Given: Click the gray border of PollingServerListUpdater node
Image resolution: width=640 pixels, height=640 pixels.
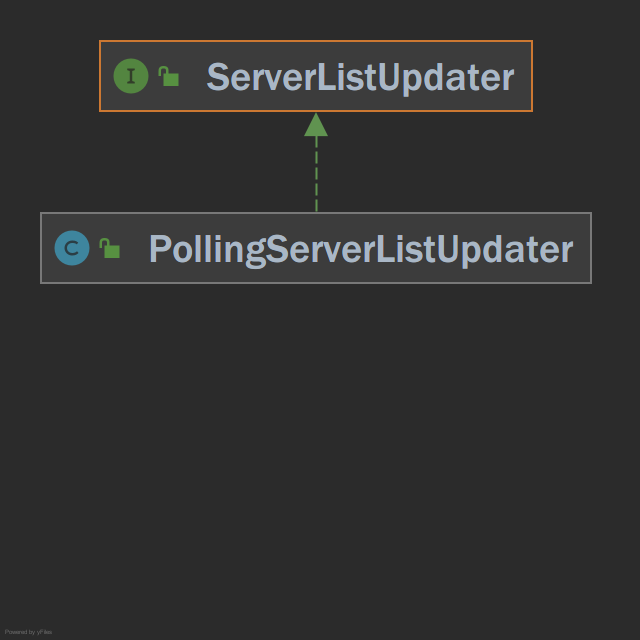Looking at the screenshot, I should 316,213.
